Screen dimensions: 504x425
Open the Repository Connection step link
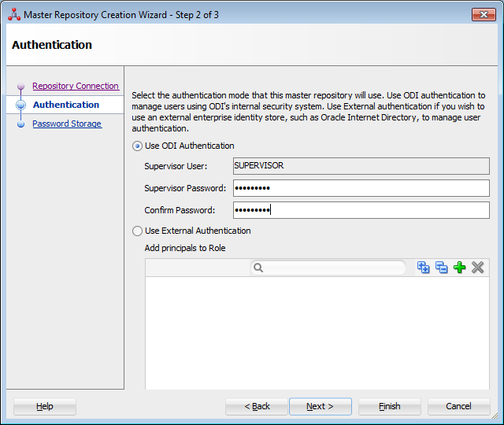(76, 86)
